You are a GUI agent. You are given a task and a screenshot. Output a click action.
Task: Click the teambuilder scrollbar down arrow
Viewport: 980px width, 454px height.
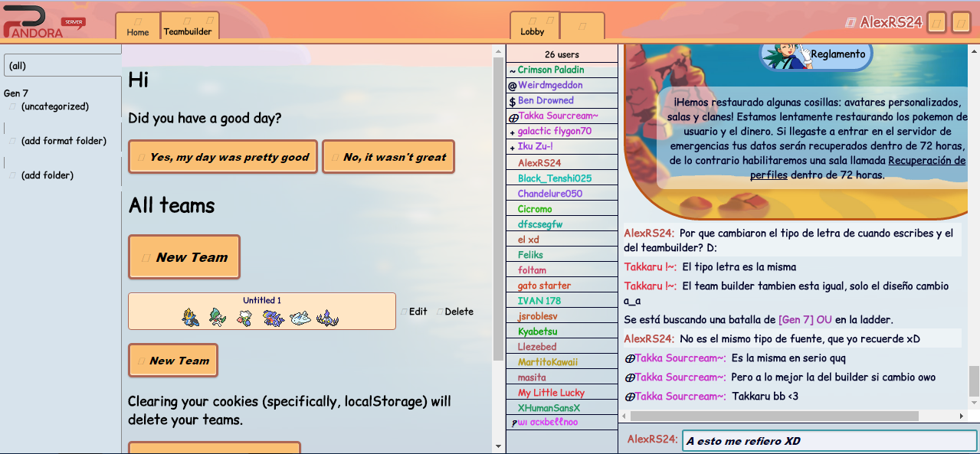click(498, 446)
